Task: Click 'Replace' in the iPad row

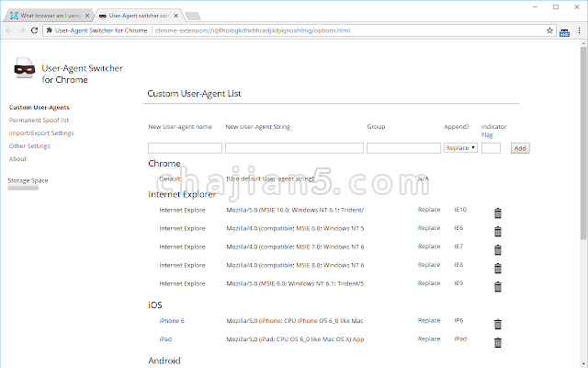Action: [x=429, y=339]
